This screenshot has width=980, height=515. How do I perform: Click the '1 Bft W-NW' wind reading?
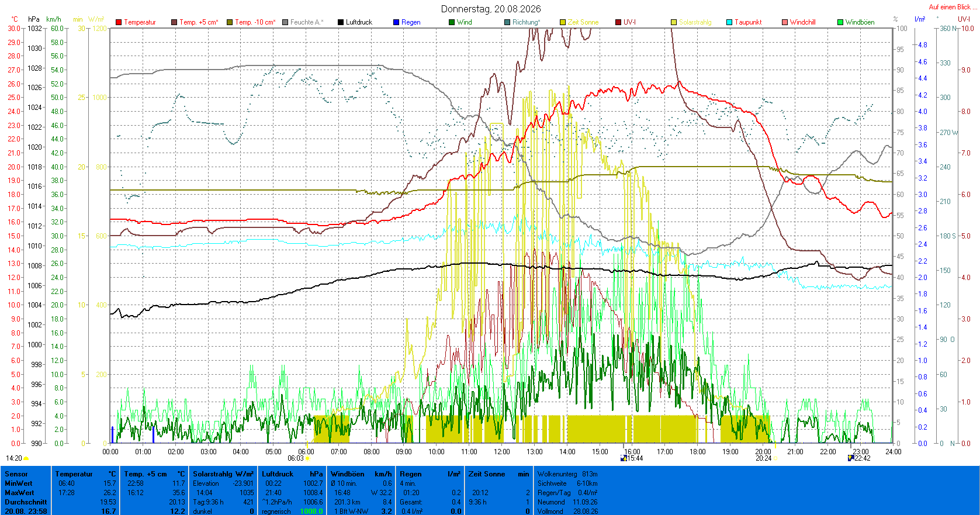pyautogui.click(x=351, y=511)
